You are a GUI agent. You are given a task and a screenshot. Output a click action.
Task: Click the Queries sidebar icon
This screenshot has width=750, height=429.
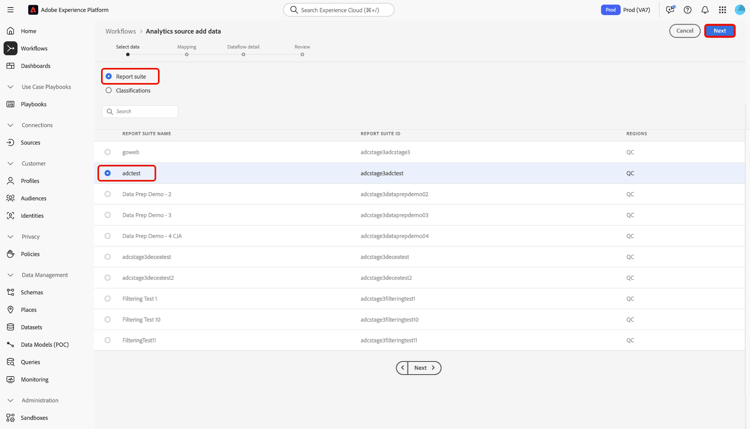[x=11, y=362]
